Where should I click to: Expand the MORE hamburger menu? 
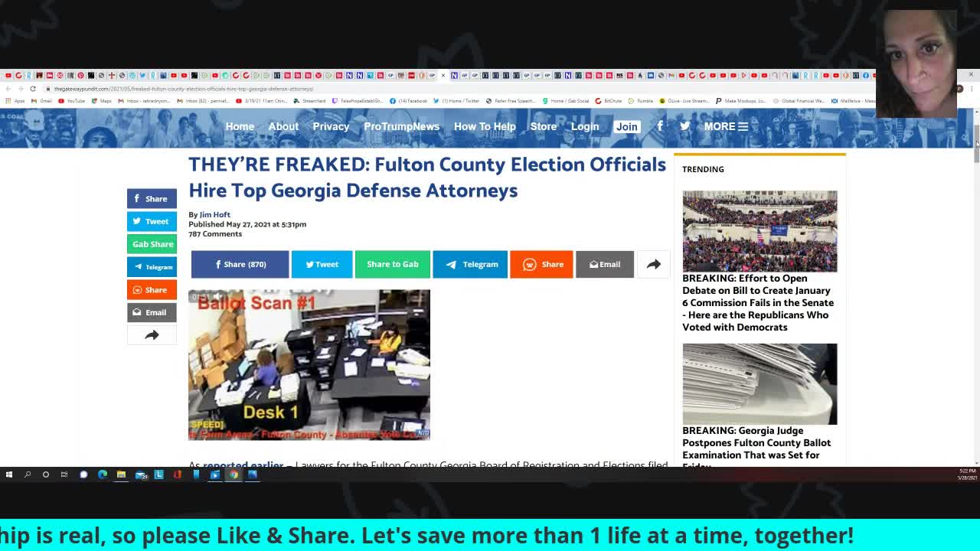coord(726,126)
